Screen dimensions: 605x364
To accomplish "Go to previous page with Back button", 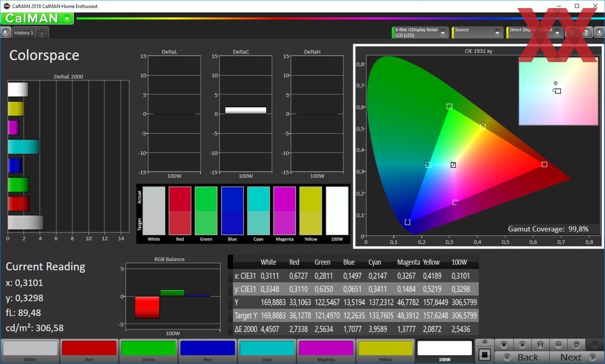I will 522,357.
